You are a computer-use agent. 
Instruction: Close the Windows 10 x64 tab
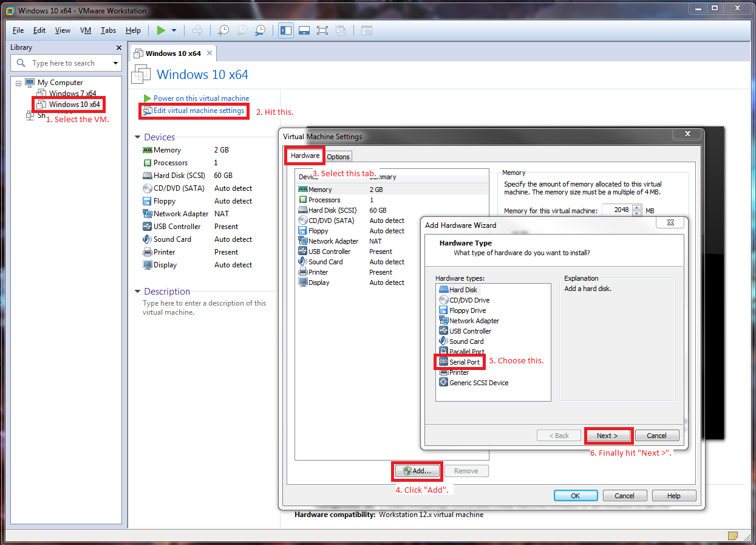tap(209, 53)
